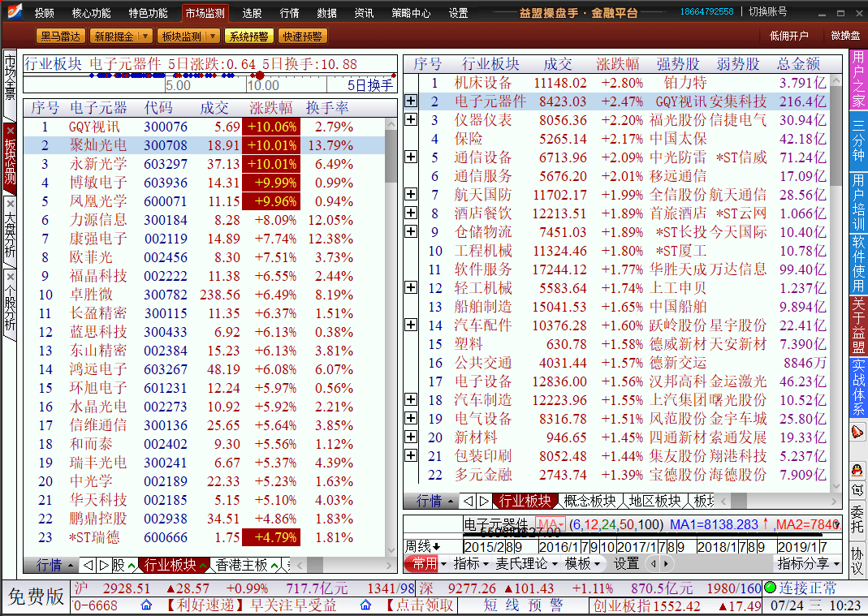Click the 短线预警 status bar label

point(523,605)
